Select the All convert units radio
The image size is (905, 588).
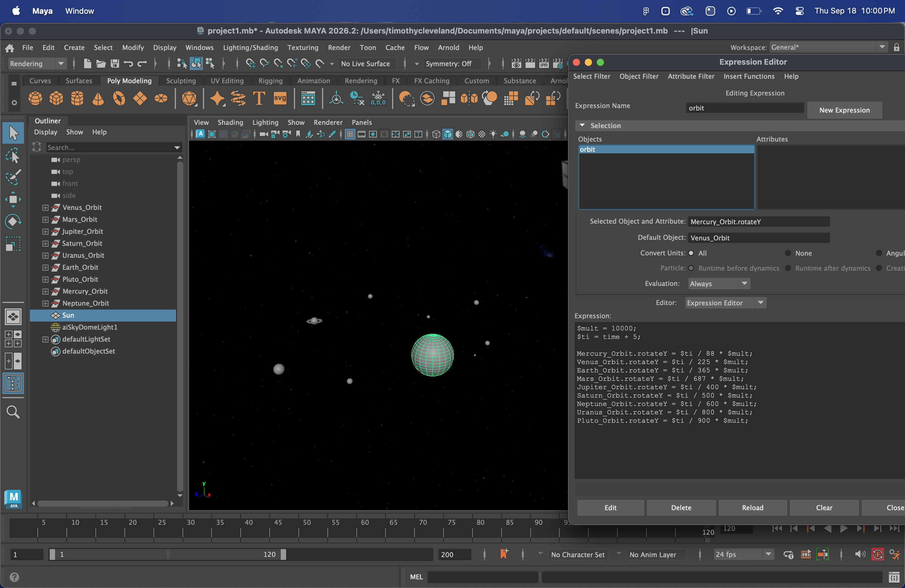tap(691, 253)
